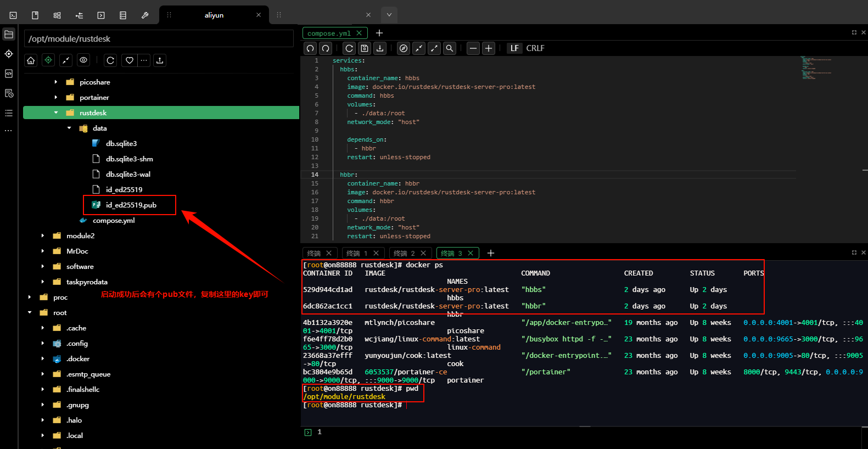Screen dimensions: 868x449
Task: Maximize the terminal panel
Action: (x=854, y=252)
